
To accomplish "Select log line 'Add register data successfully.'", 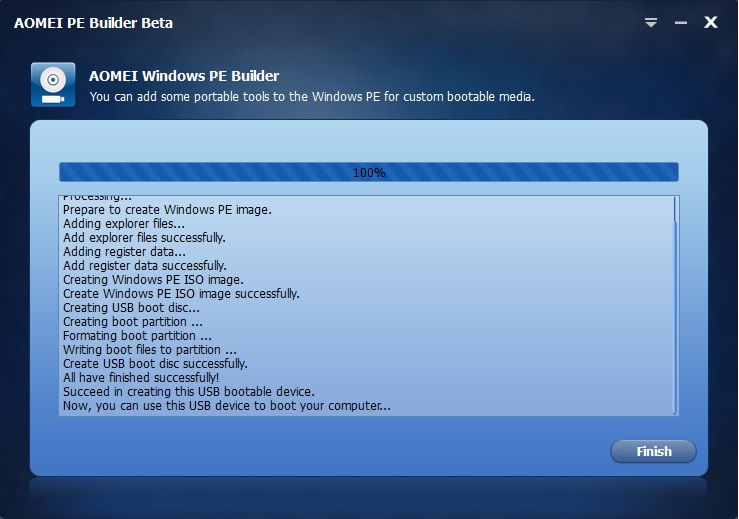I will 145,266.
